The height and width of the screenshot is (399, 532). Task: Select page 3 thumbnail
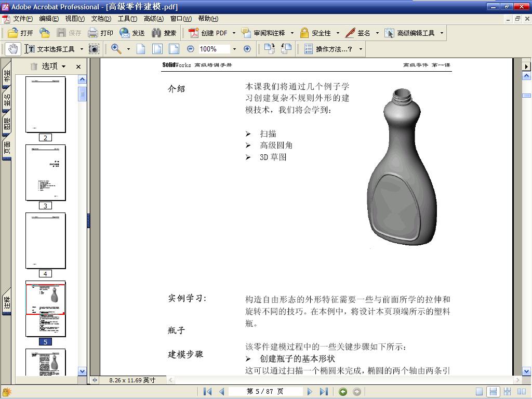(46, 172)
